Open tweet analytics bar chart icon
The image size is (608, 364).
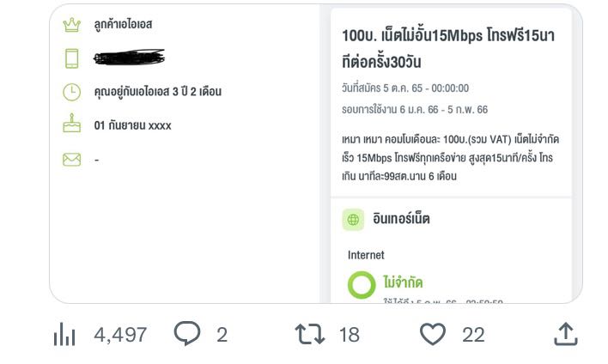coord(64,335)
